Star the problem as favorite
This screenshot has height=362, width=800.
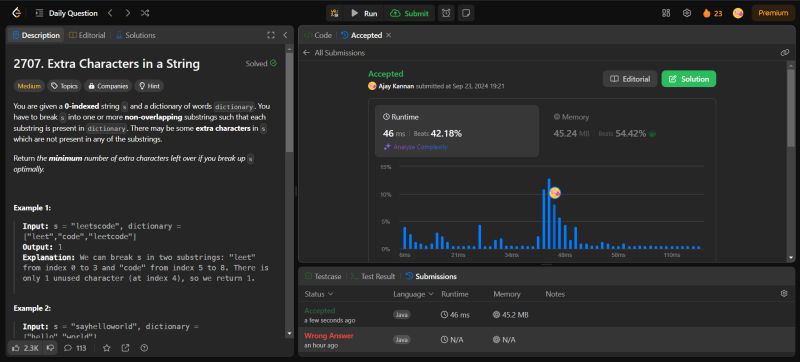coord(106,348)
